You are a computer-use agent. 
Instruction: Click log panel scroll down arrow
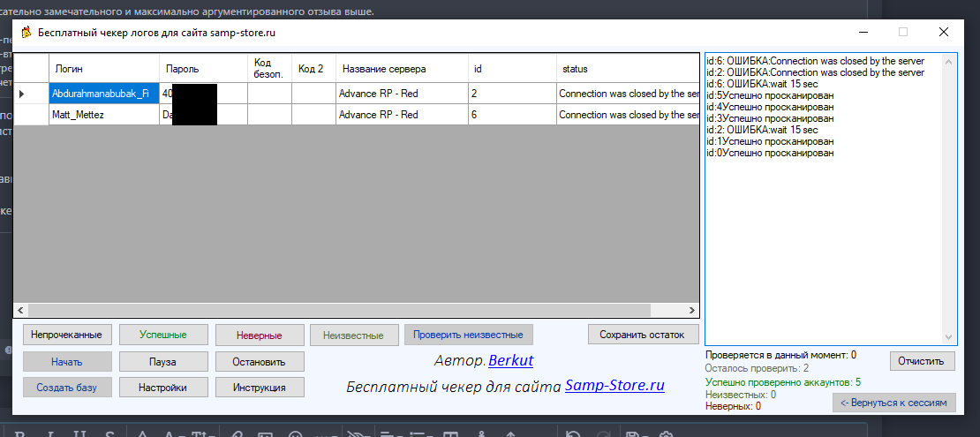948,336
